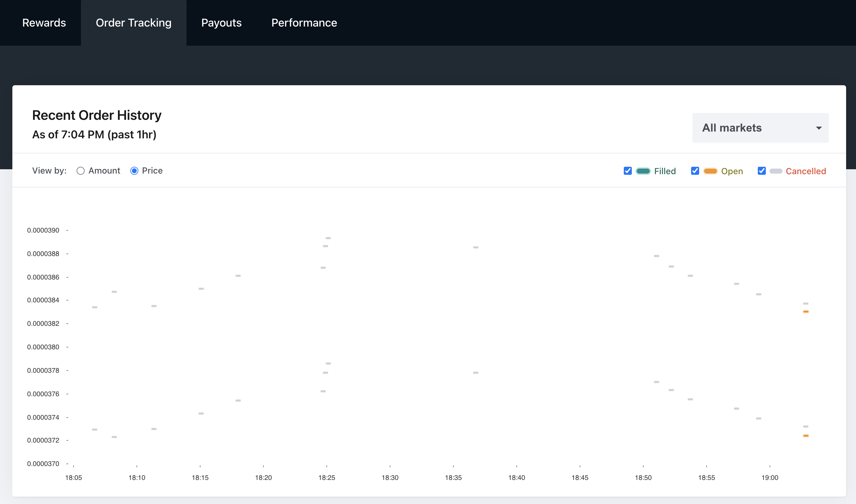Click the teal Filled legend swatch
Screen dimensions: 856x504
643,171
